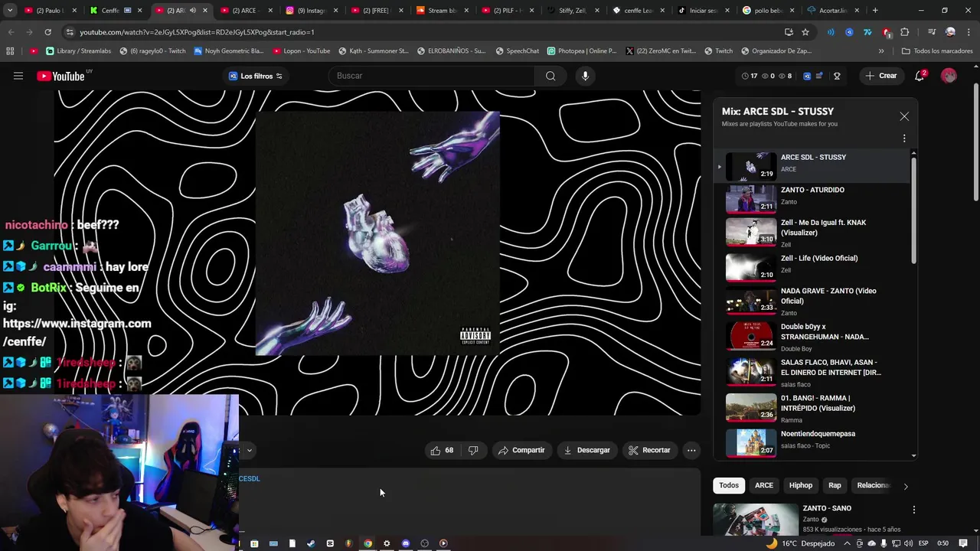Reload the page with browser refresh
Screen dimensions: 980x551
(x=47, y=32)
